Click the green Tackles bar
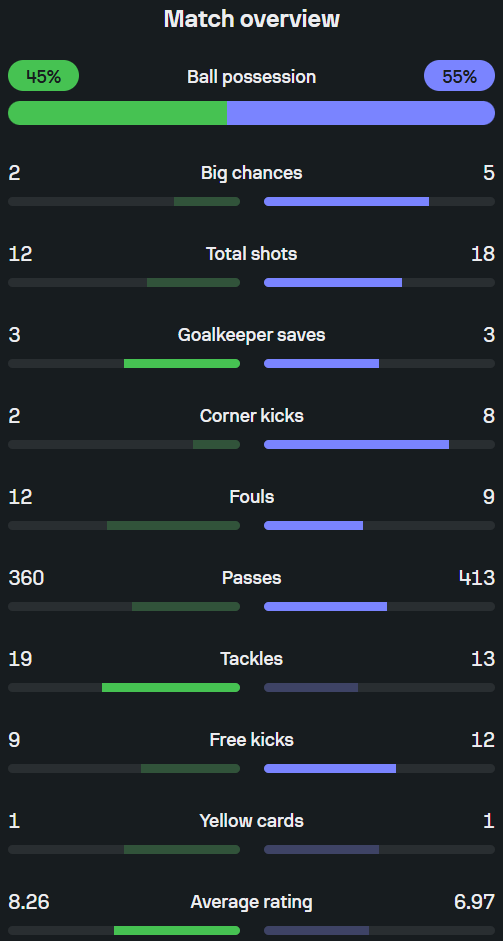 [171, 688]
